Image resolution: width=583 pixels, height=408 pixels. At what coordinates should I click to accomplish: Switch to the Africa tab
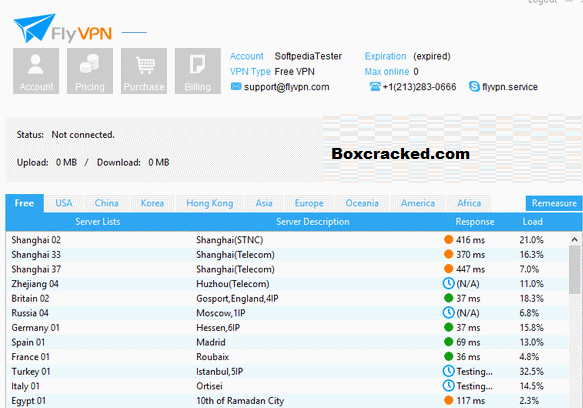(x=469, y=203)
